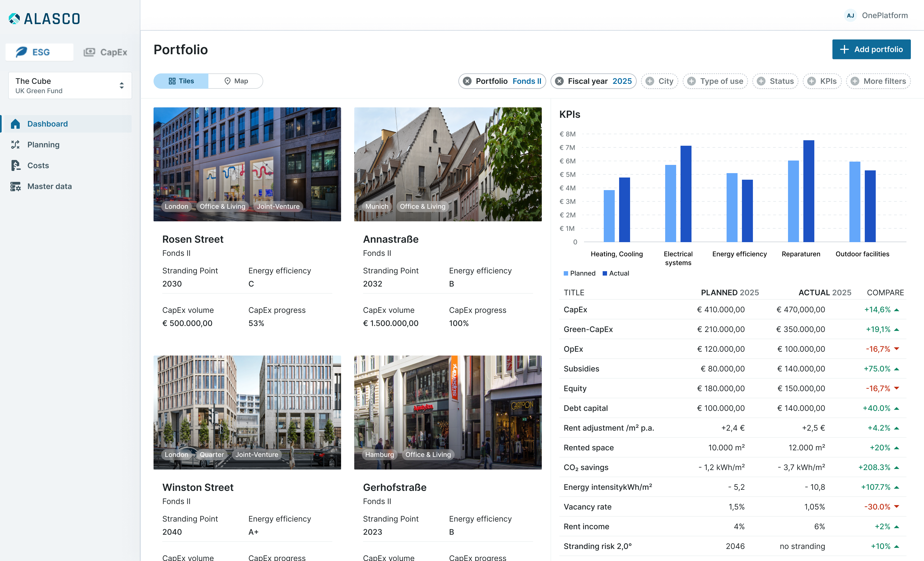Remove the Portfolio Fonds II filter
The width and height of the screenshot is (924, 561).
(467, 81)
